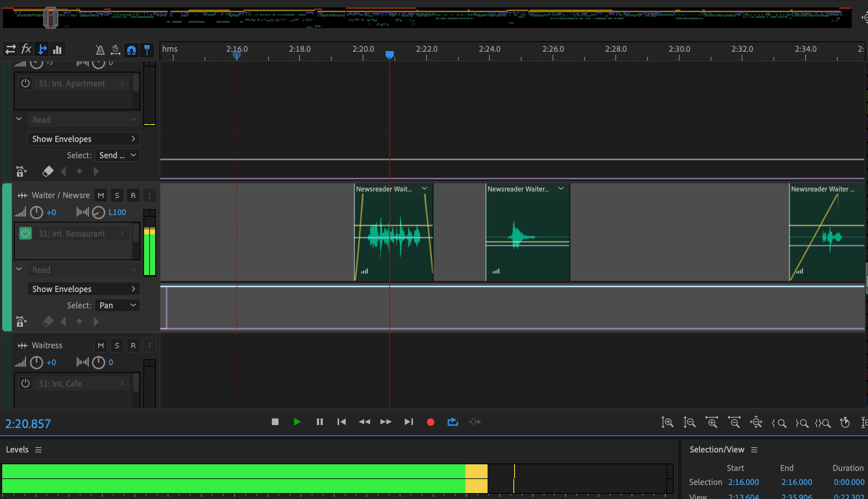Toggle the snapping magnet icon
Viewport: 868px width, 499px height.
click(x=131, y=50)
